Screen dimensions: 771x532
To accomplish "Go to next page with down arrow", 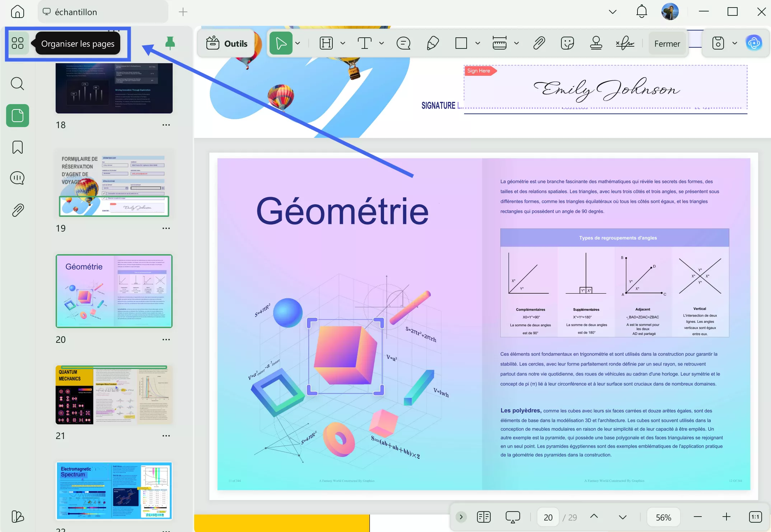I will [622, 517].
